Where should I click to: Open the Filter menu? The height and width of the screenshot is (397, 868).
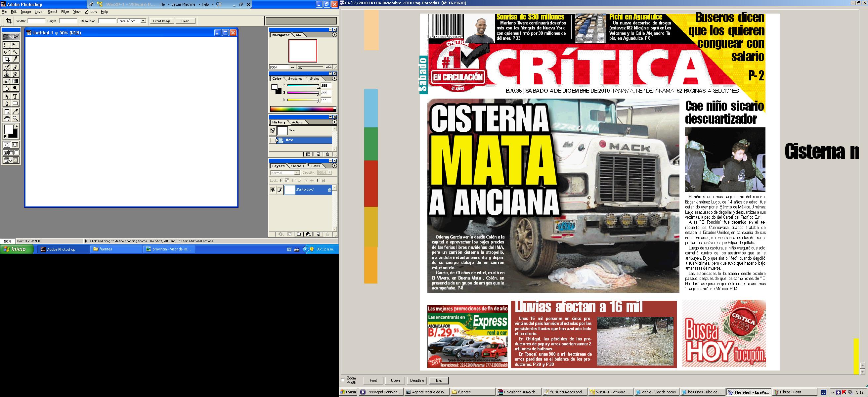click(x=65, y=12)
